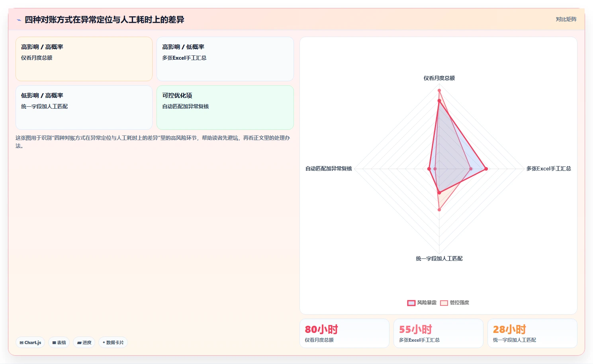Click the 28小时 stat card
593x364 pixels.
coord(532,333)
